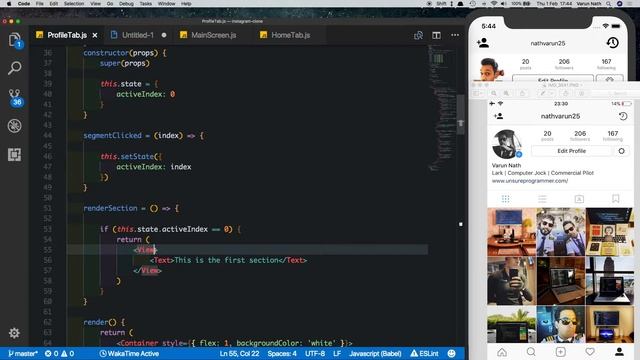Tap the Search icon in Instagram bottom bar
Viewport: 640px width, 360px height.
tap(531, 351)
